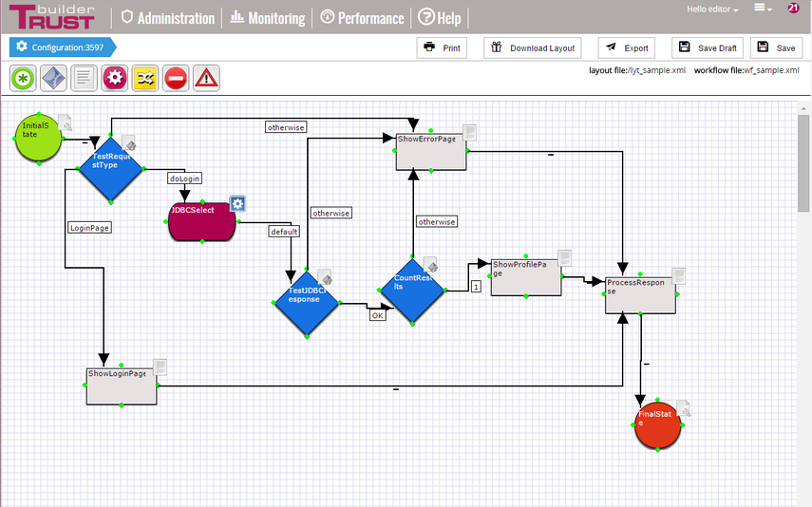The width and height of the screenshot is (812, 507).
Task: Open the Performance menu
Action: point(362,18)
